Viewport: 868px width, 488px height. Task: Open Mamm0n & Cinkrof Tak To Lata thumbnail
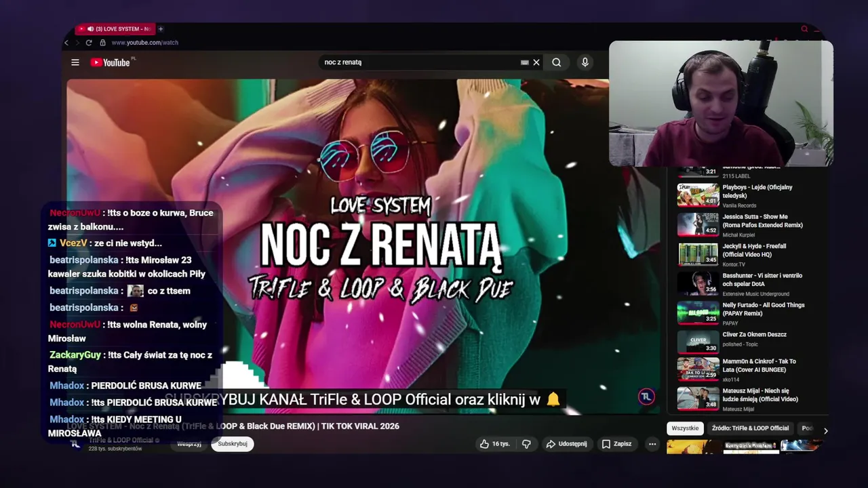point(698,369)
